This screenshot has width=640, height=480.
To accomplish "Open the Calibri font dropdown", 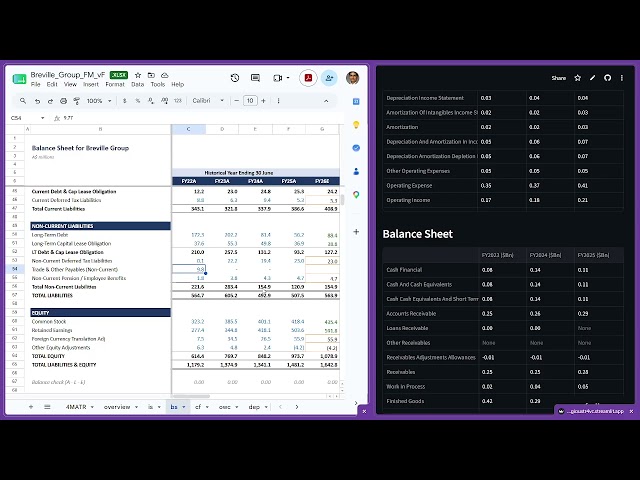I will point(208,101).
